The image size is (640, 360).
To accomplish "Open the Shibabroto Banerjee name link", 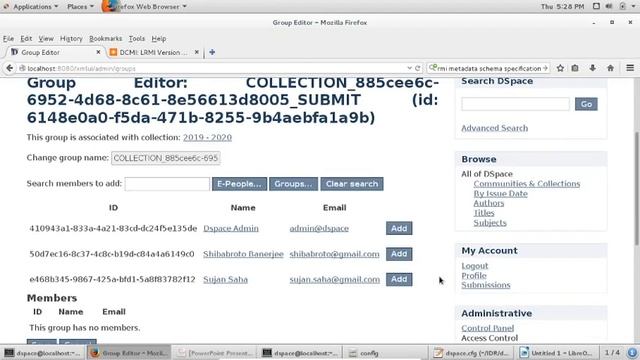I will click(243, 254).
